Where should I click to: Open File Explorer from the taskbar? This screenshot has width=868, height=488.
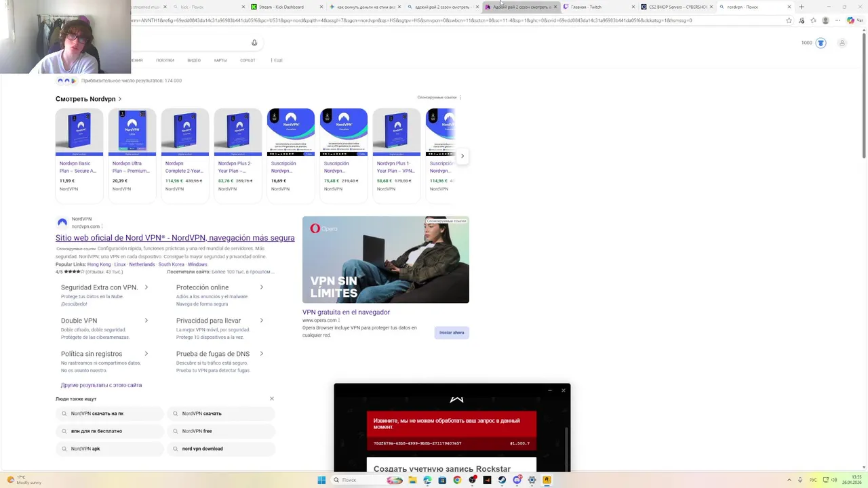pos(412,480)
